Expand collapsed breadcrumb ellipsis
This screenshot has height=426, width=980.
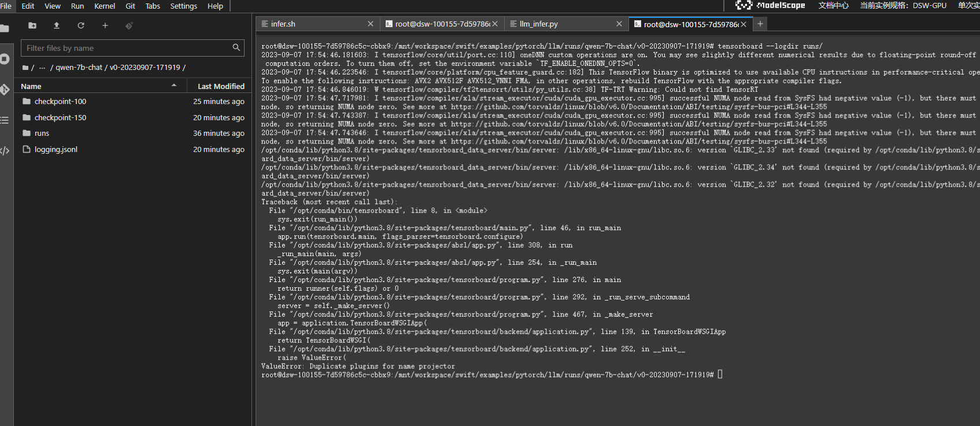point(42,68)
